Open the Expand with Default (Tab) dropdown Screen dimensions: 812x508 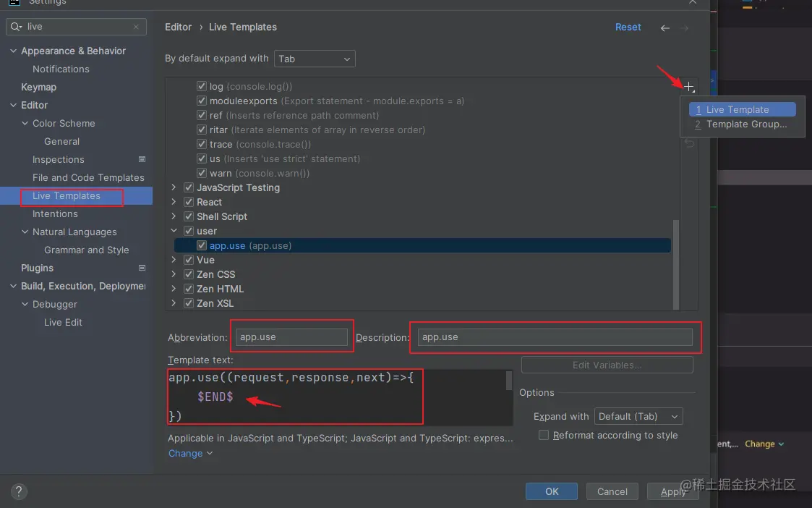pyautogui.click(x=638, y=416)
